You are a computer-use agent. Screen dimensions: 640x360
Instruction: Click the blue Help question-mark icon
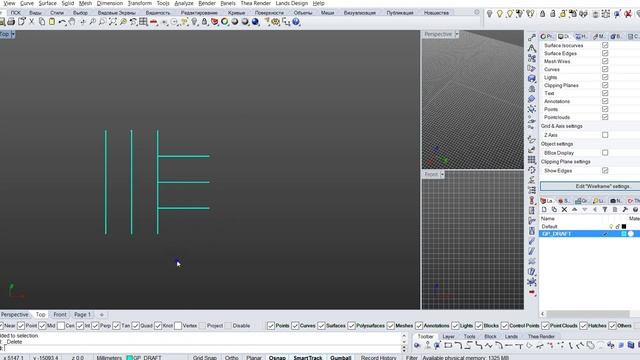(296, 22)
